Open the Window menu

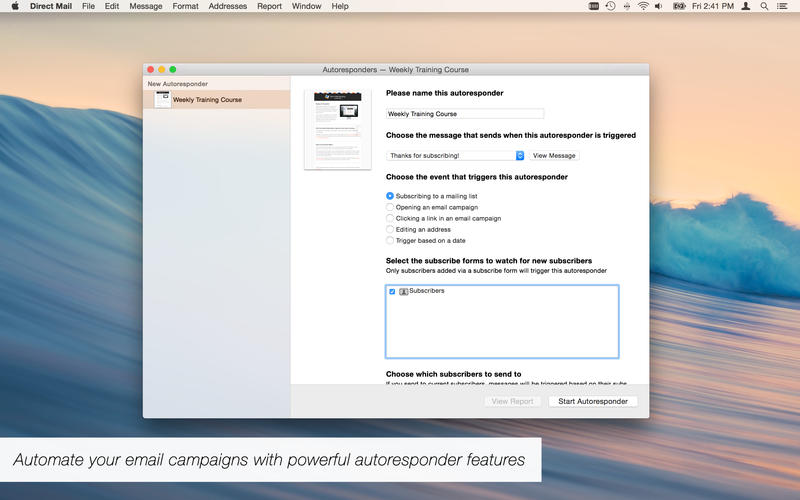tap(306, 6)
